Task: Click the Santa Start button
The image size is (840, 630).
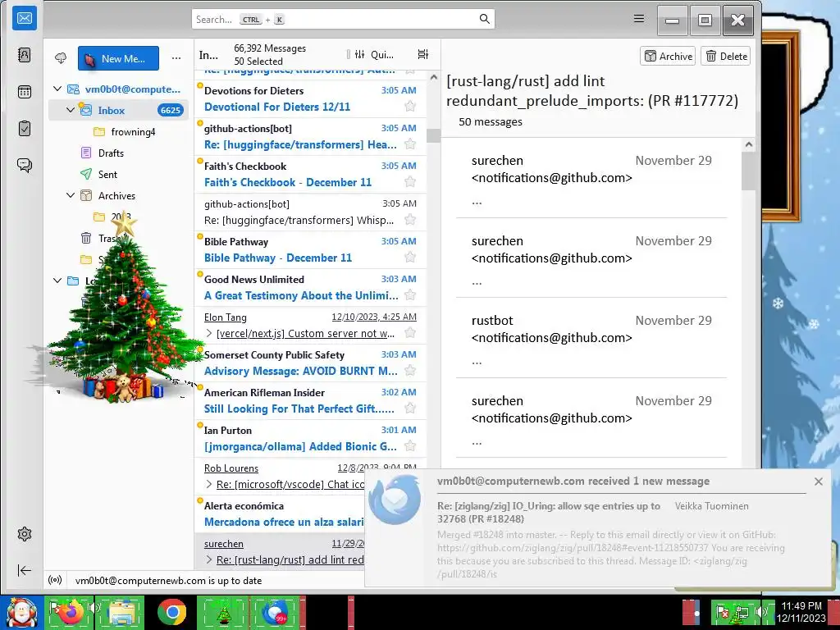Action: (x=21, y=612)
